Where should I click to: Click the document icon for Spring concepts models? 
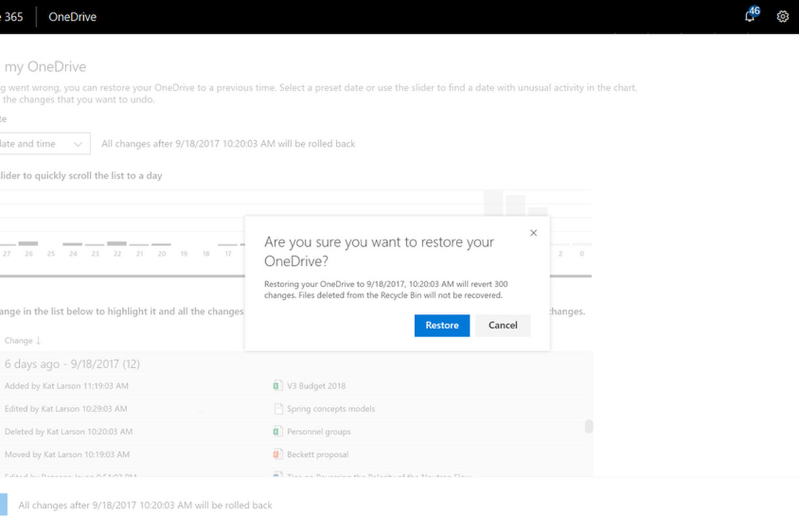point(278,408)
